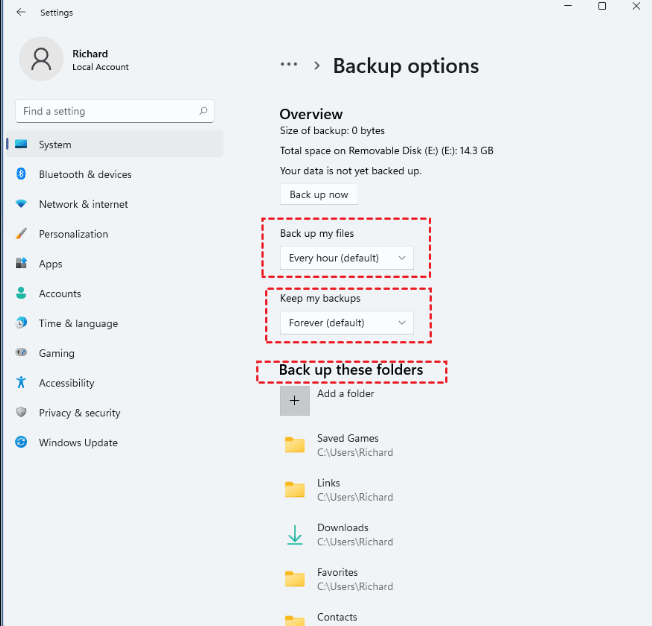Viewport: 652px width, 626px height.
Task: Click the Saved Games folder icon
Action: click(295, 445)
